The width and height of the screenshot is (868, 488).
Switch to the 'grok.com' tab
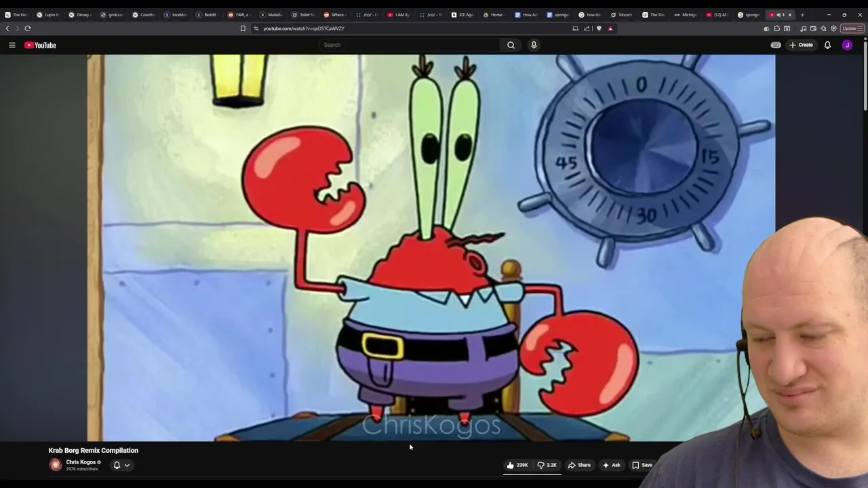click(x=111, y=15)
